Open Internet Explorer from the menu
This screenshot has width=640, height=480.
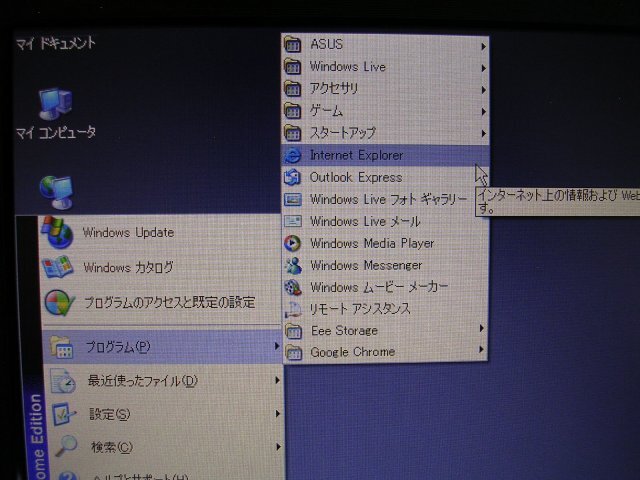(x=385, y=156)
